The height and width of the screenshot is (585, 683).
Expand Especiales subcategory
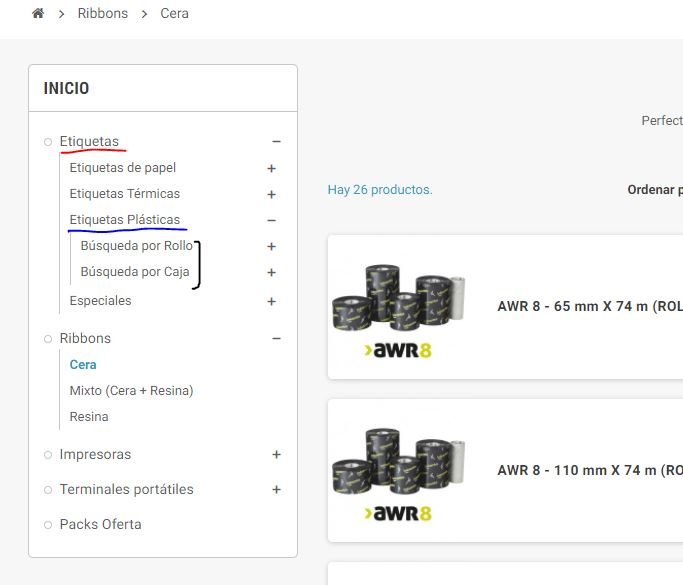pyautogui.click(x=271, y=301)
